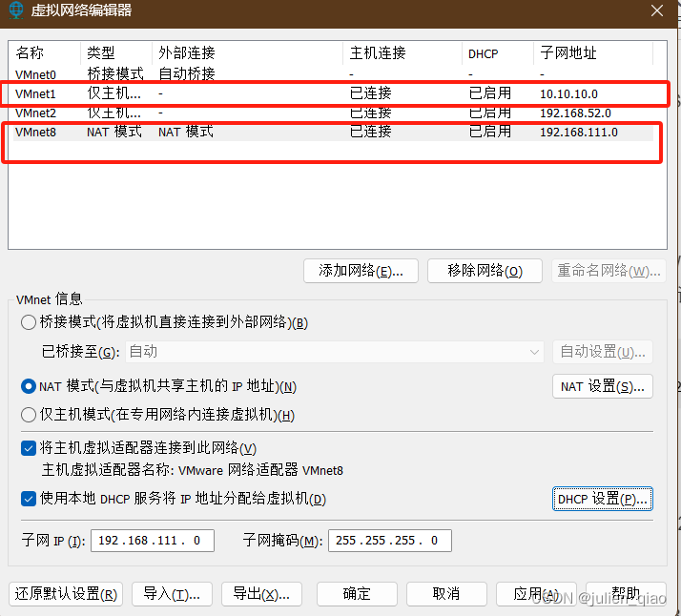This screenshot has width=681, height=616.
Task: Close the 虚拟网络编辑器 dialog
Action: (656, 10)
